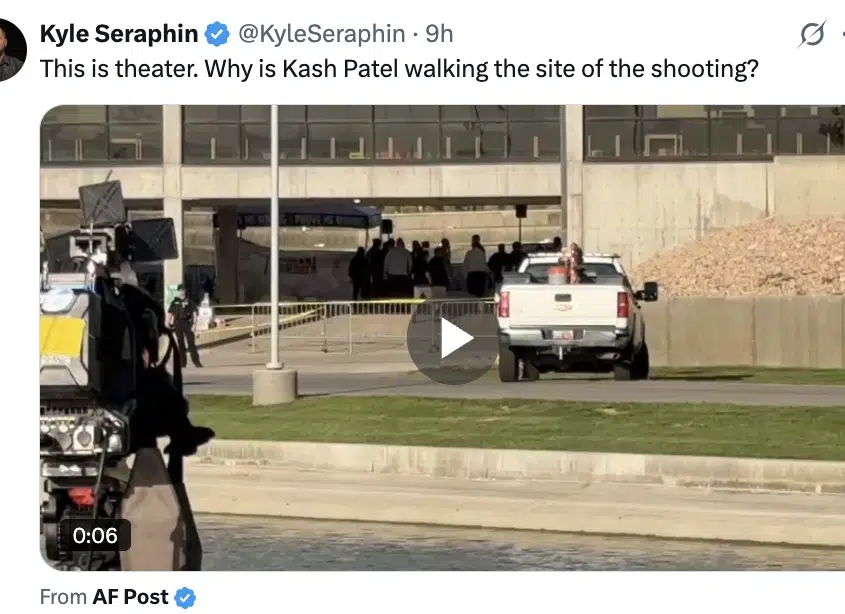This screenshot has width=845, height=614.
Task: Click the glass building facade in the video
Action: click(442, 133)
